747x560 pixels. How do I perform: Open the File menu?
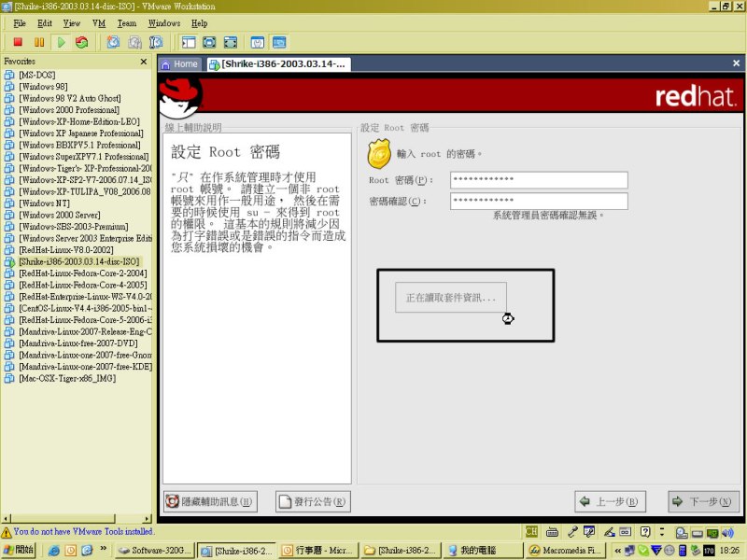click(x=20, y=23)
